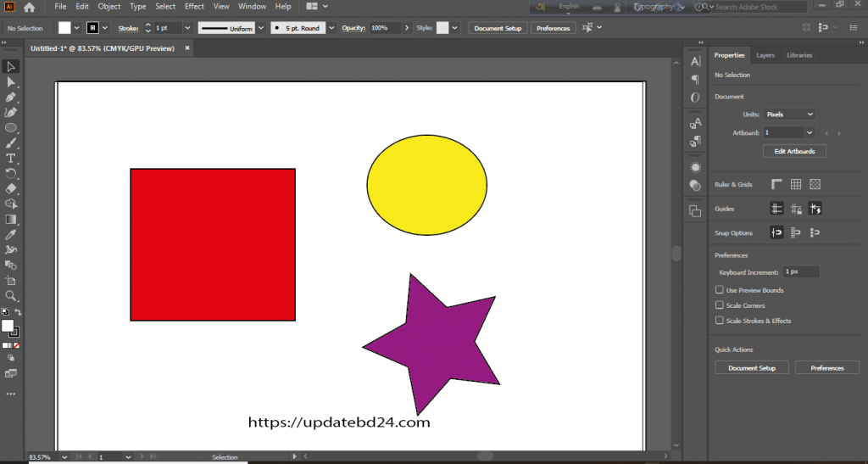Open the Opacity dropdown arrow
868x464 pixels.
409,28
